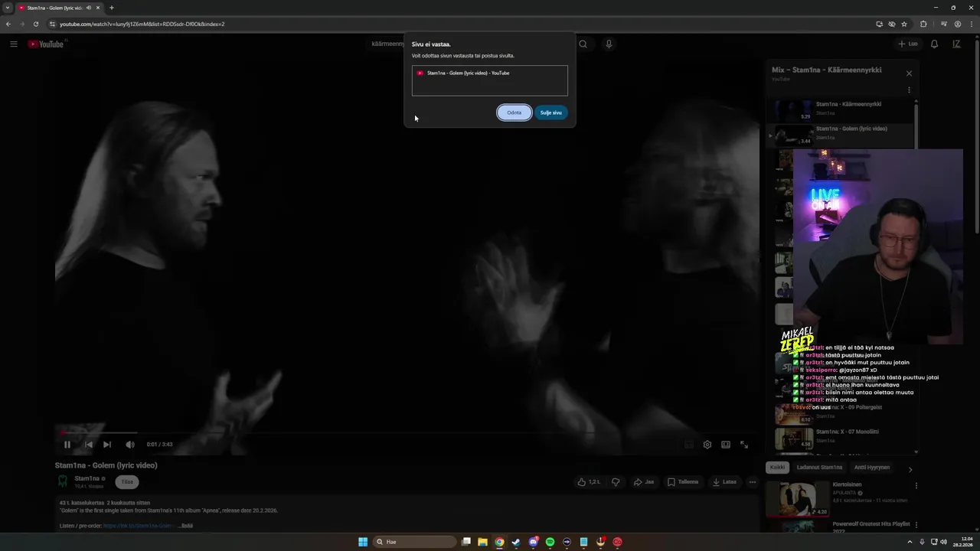This screenshot has width=980, height=551.
Task: Select the Stam1na - Golem entry in dialog list
Action: [x=489, y=73]
